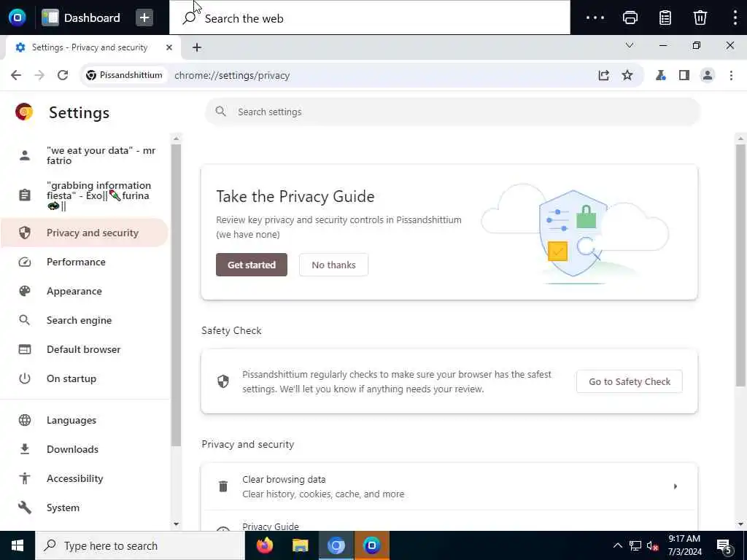Open "we eat your data" sidebar item

pos(85,155)
